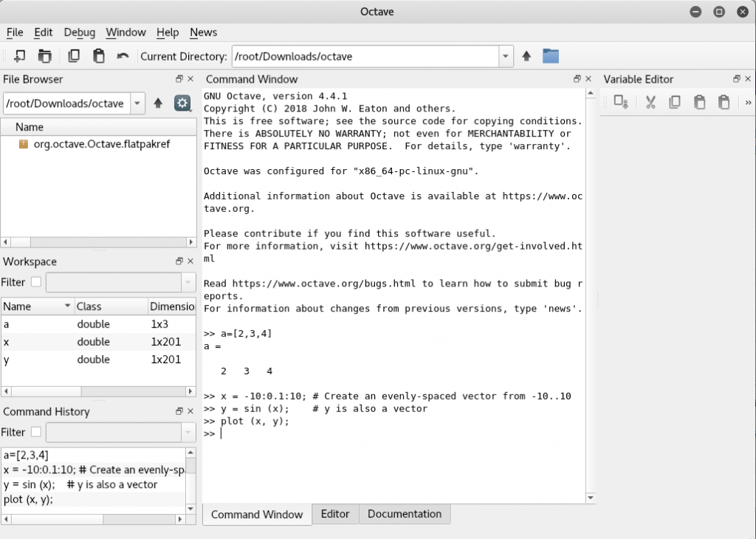
Task: Click Paste Table icon in Variable Editor
Action: click(724, 102)
